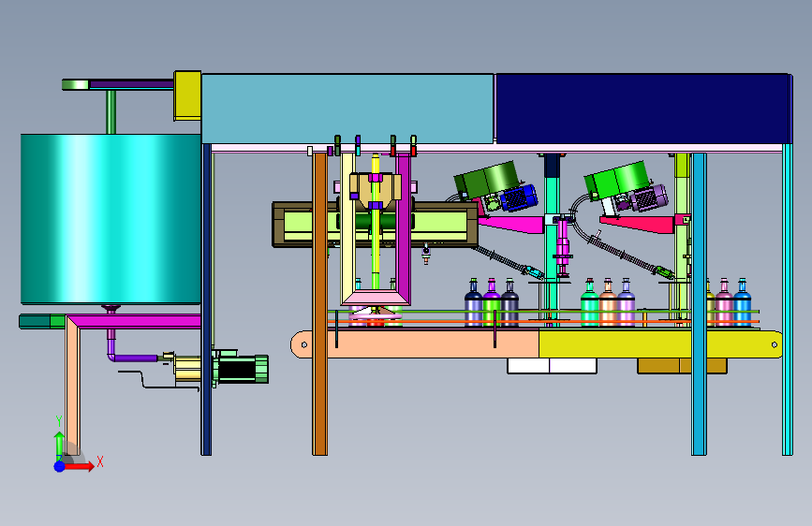Viewport: 812px width, 526px height.
Task: Select the brown vertical support leg
Action: [320, 304]
